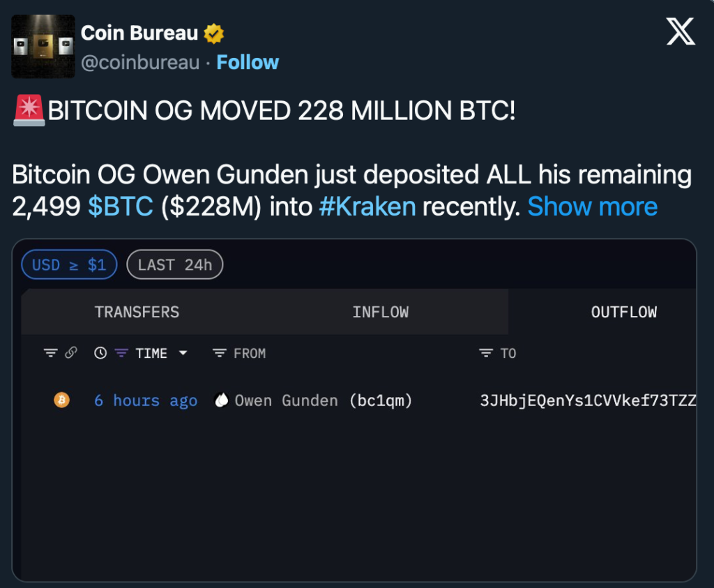Click Owen Gunden entity logo icon
The width and height of the screenshot is (714, 588).
pos(221,400)
